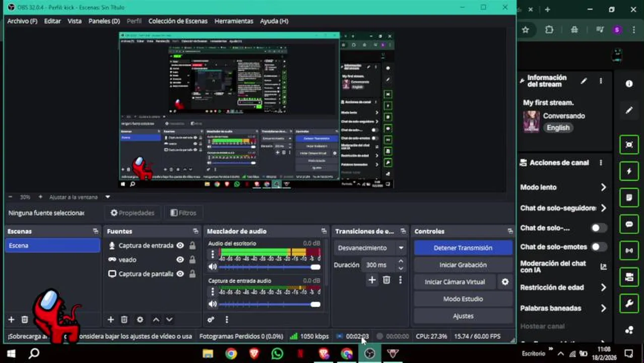Select the wrench icon in the Kick sidebar
Screen dimensions: 644x363
coord(629,304)
